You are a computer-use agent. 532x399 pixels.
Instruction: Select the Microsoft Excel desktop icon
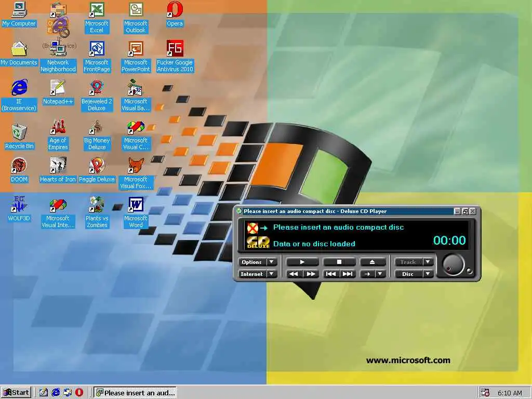point(97,18)
